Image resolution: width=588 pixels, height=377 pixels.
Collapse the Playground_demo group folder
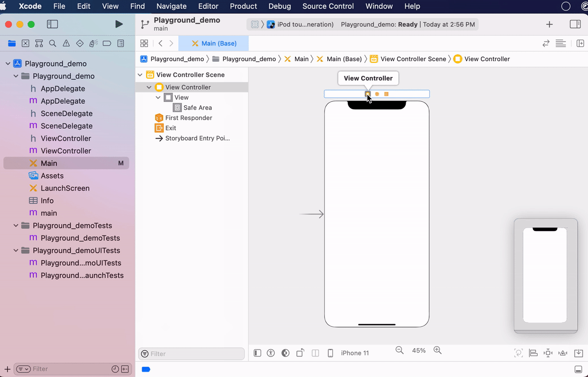[x=16, y=76]
